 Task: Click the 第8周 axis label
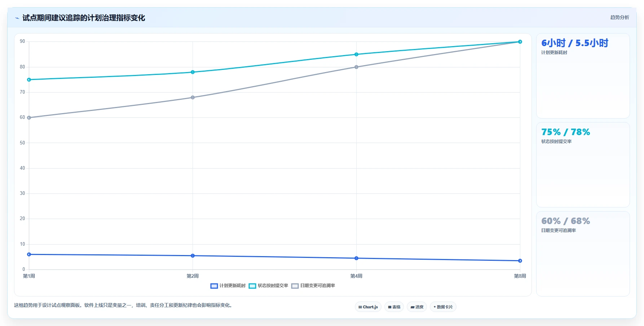coord(520,276)
